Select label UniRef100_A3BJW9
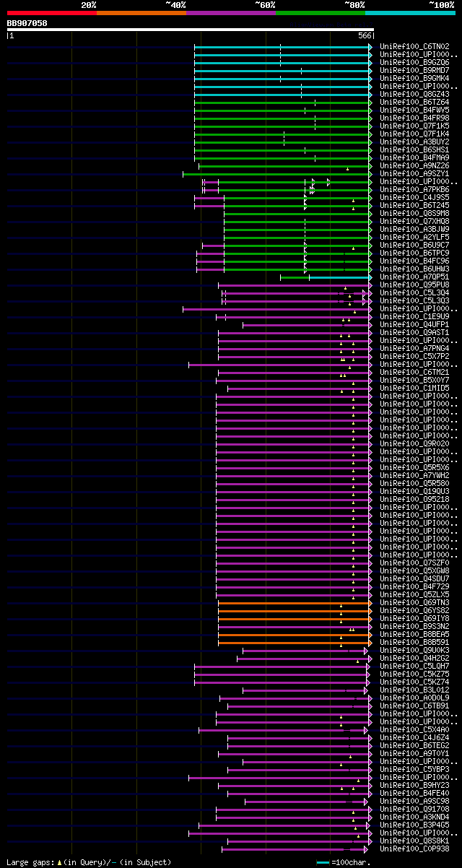The height and width of the screenshot is (868, 462). coord(416,230)
